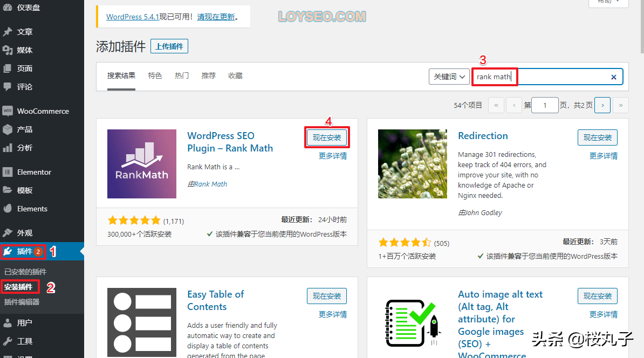Screen dimensions: 644x358
Task: Open Analytics via 分析 bar chart icon
Action: click(8, 148)
